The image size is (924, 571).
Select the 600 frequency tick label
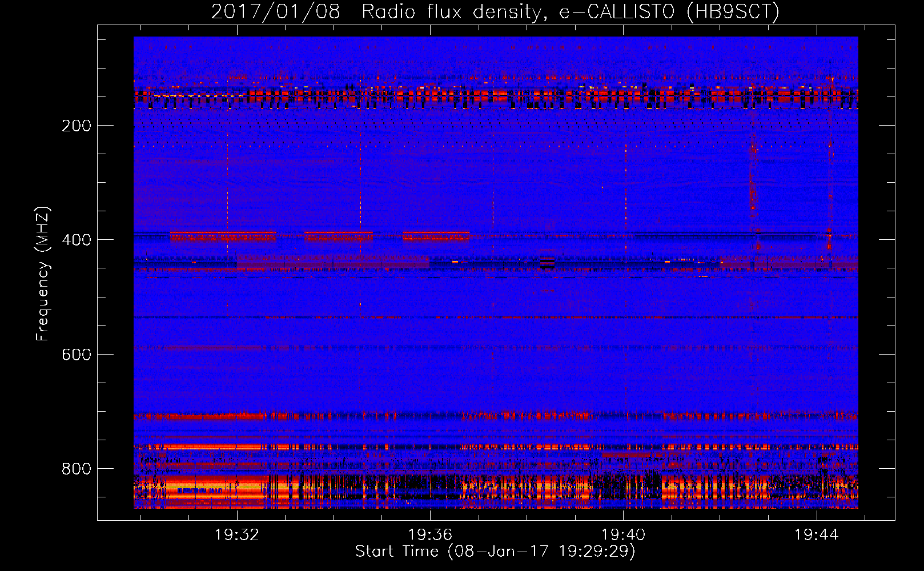click(77, 355)
